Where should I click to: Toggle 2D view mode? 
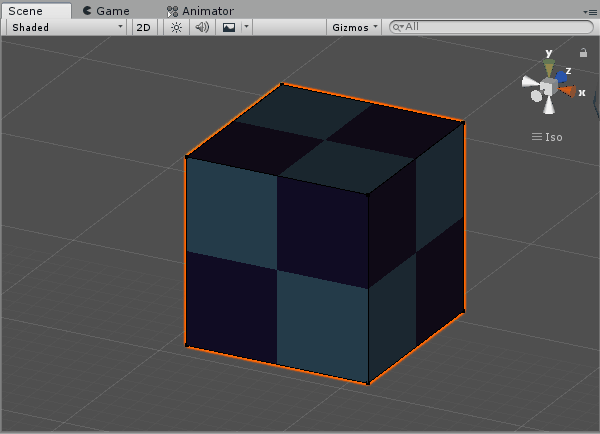pos(143,28)
